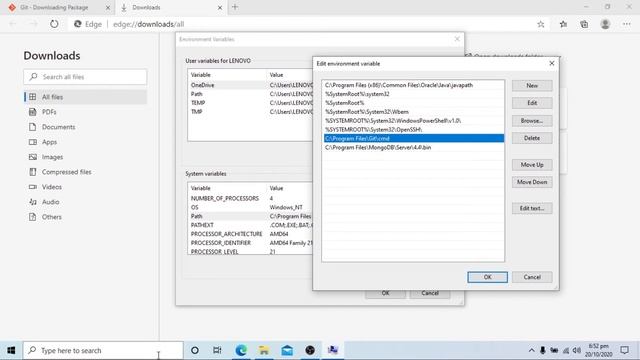This screenshot has width=640, height=360.
Task: Select the TMP user variable row
Action: click(x=250, y=111)
